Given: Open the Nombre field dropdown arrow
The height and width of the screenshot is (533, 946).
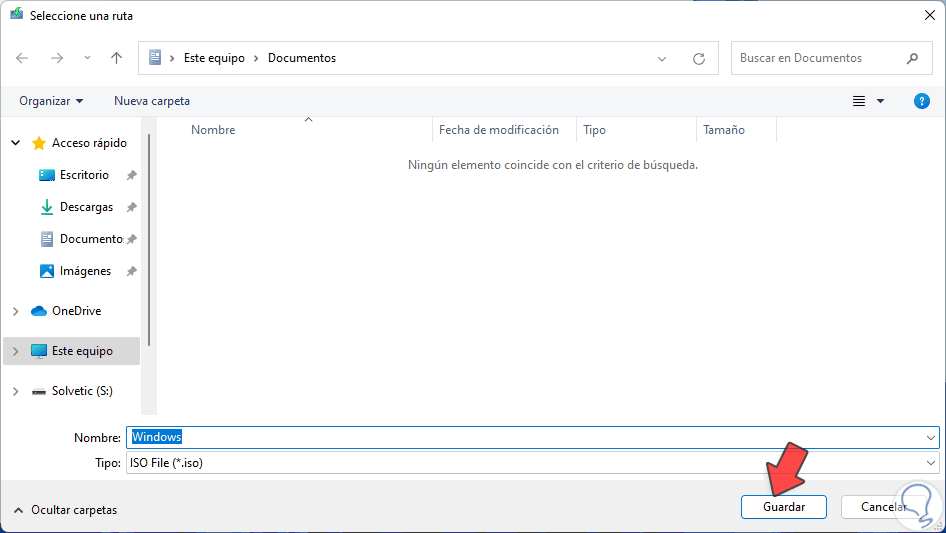Looking at the screenshot, I should [x=930, y=437].
